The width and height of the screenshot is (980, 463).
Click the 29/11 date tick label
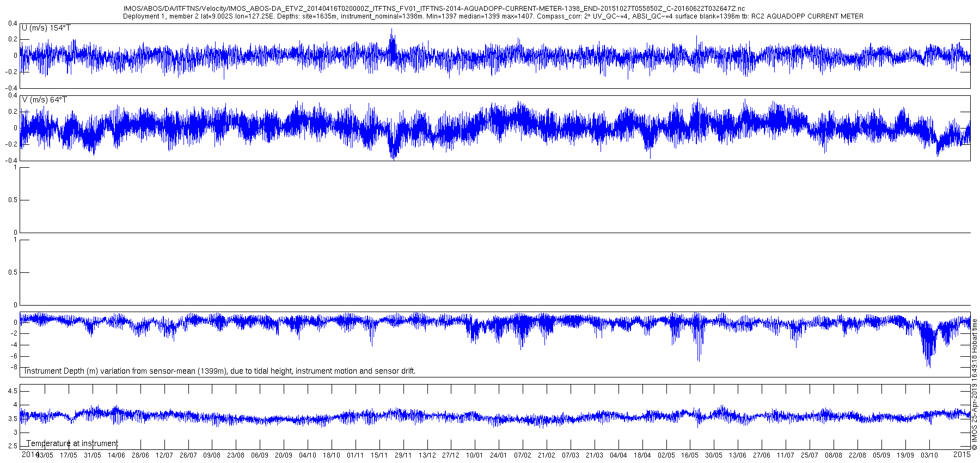(x=403, y=455)
